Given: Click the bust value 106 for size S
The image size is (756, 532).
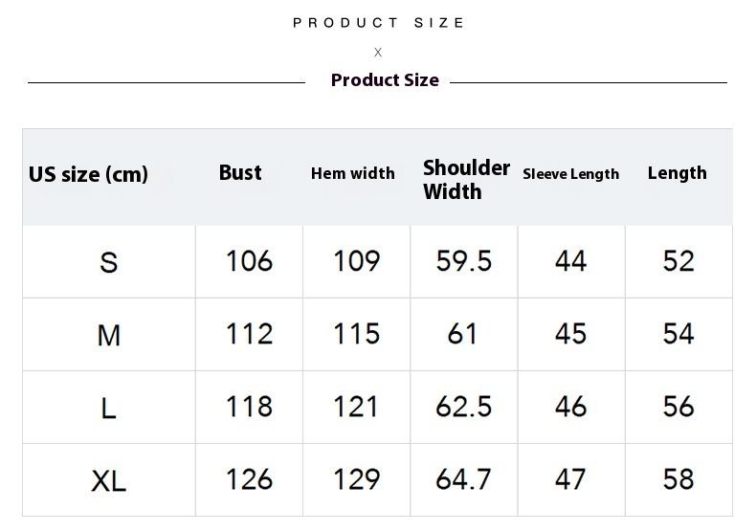Looking at the screenshot, I should 249,260.
